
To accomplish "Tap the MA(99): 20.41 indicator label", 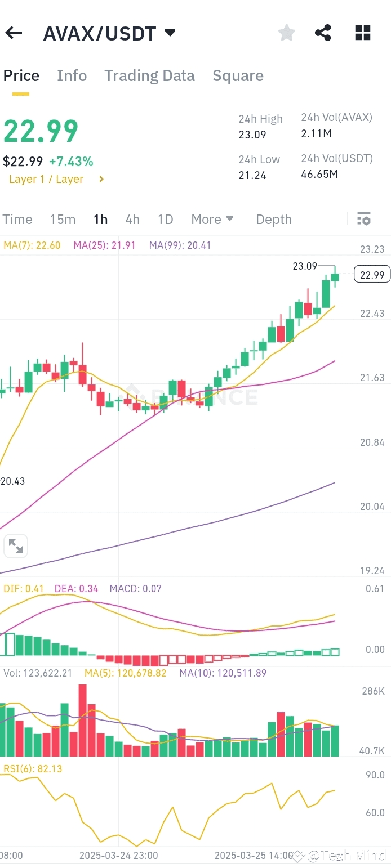I will click(x=180, y=245).
